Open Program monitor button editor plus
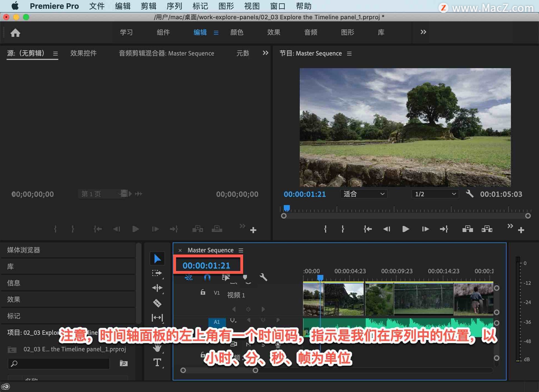 point(521,230)
